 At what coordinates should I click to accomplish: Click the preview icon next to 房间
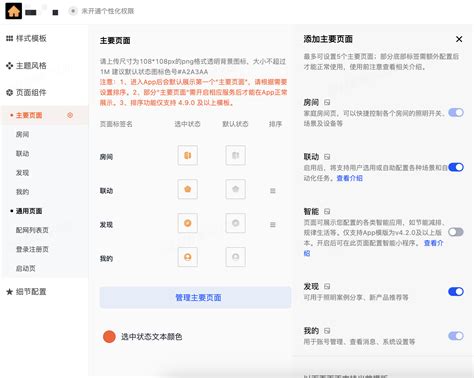tap(327, 102)
